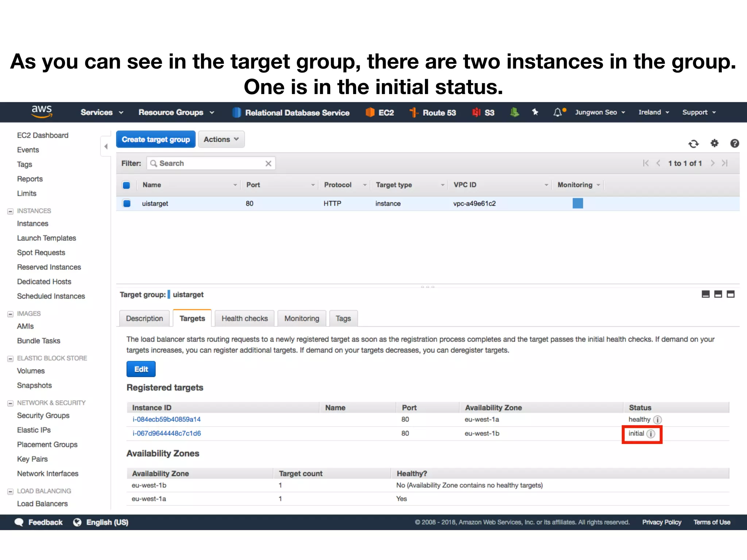Show info for the initial status

point(651,434)
